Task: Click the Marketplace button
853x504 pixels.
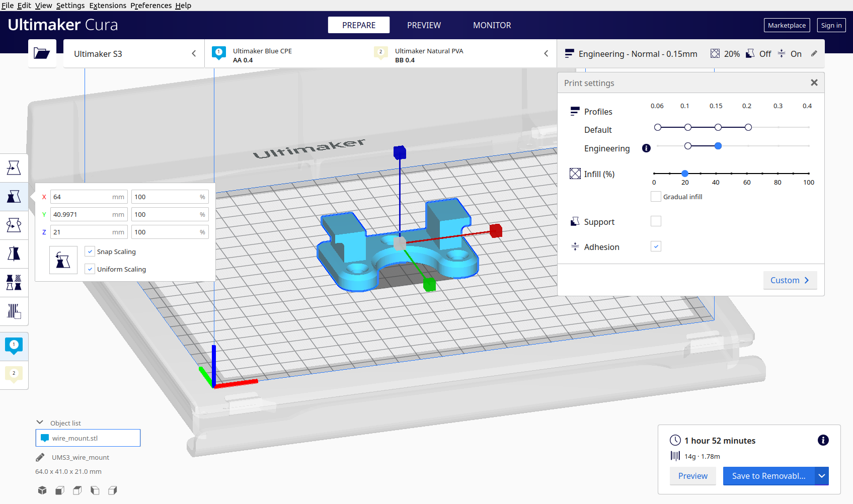Action: (787, 25)
